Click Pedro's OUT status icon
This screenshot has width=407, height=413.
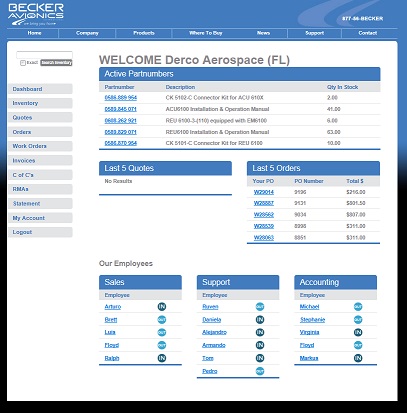tap(260, 371)
